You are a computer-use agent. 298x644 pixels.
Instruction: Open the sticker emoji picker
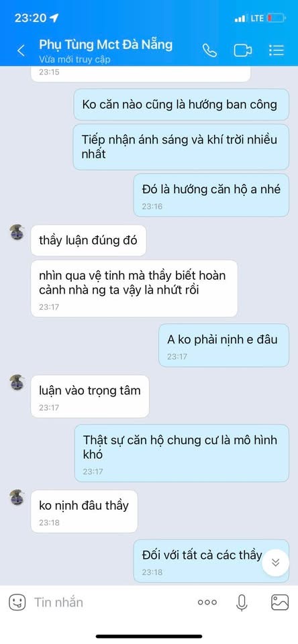point(17,602)
